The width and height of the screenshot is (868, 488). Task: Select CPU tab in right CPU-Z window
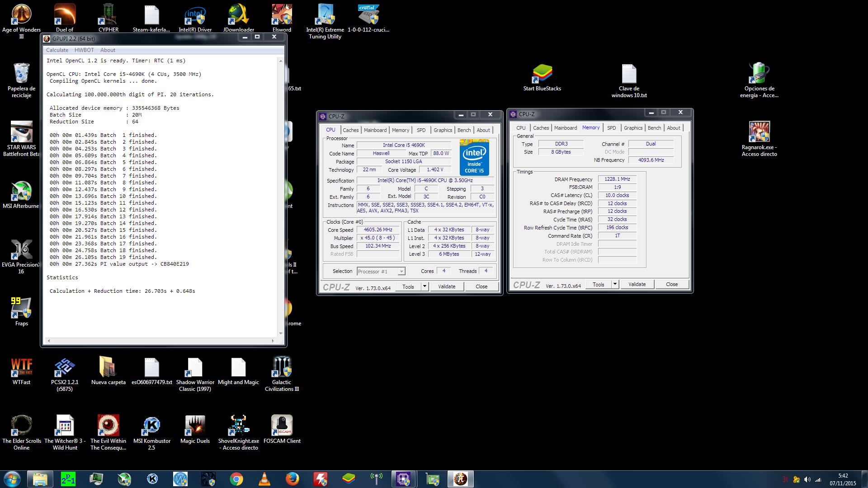(521, 128)
